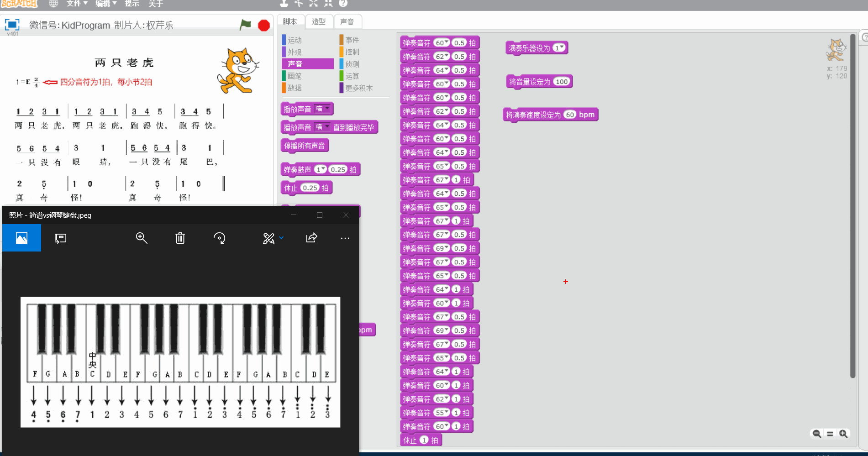
Task: Switch to the 声音 tab
Action: 347,21
